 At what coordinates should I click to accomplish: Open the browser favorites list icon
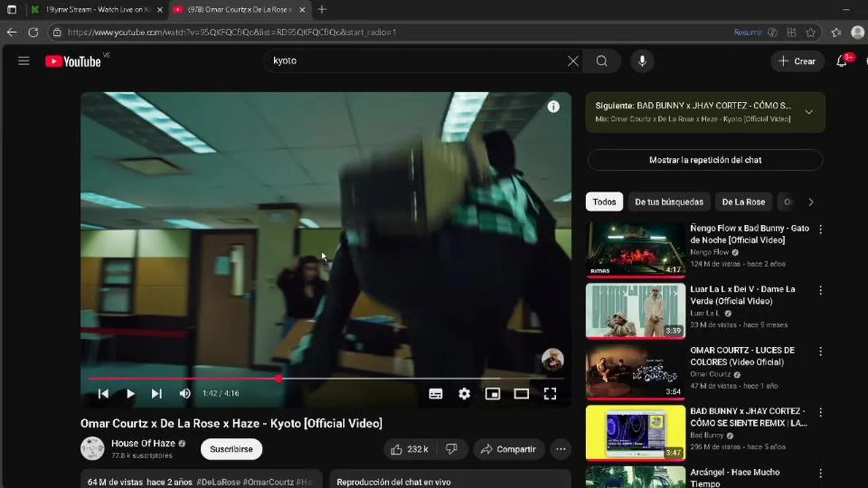click(836, 33)
